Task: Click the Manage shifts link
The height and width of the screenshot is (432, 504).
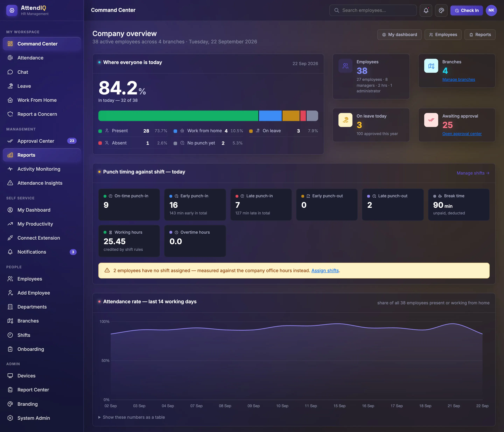Action: [x=473, y=173]
